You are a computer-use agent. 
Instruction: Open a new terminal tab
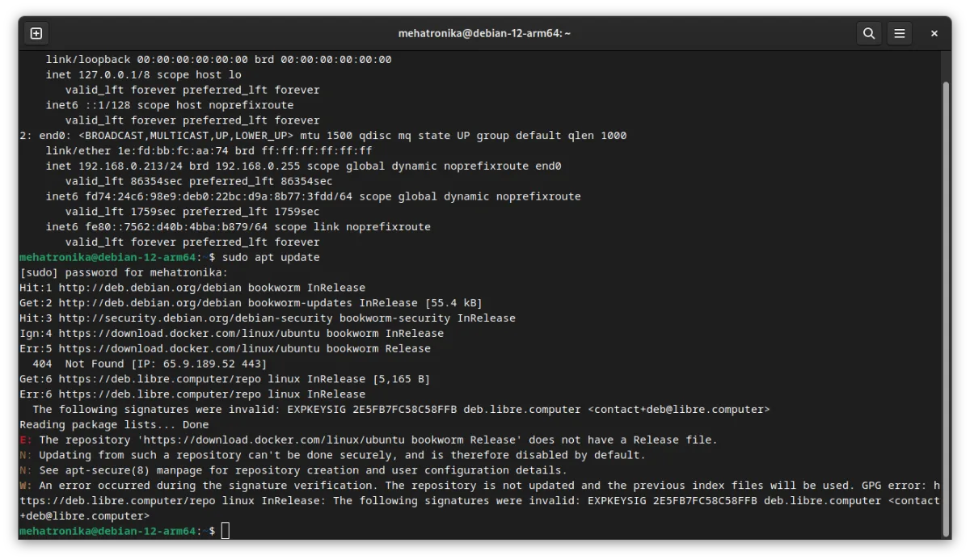point(36,33)
